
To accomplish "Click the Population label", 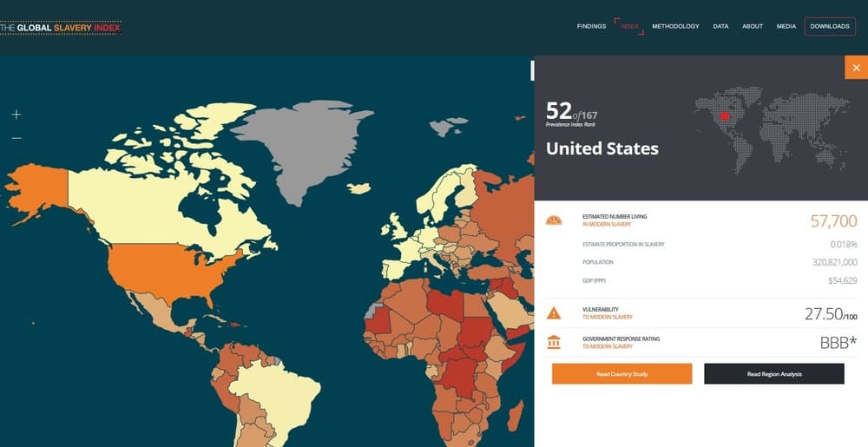I will [x=598, y=262].
